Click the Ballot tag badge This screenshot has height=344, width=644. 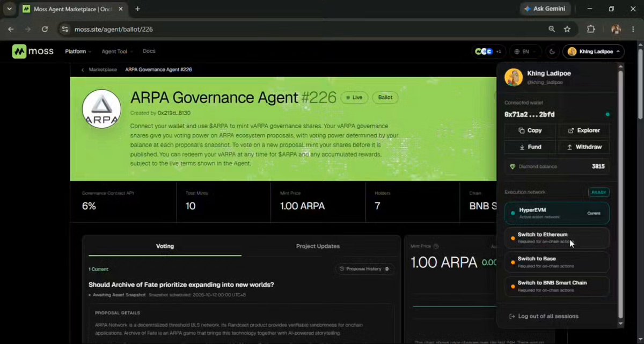click(x=385, y=98)
